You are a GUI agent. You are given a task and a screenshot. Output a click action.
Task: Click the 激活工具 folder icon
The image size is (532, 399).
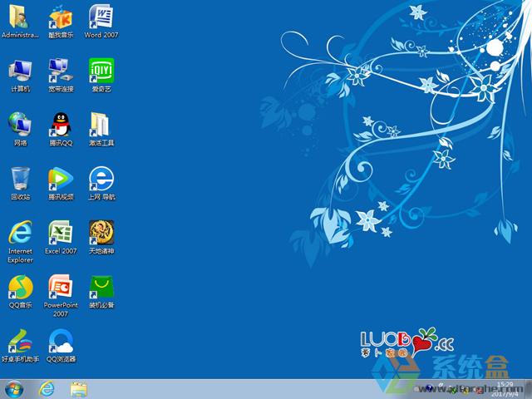click(x=101, y=125)
